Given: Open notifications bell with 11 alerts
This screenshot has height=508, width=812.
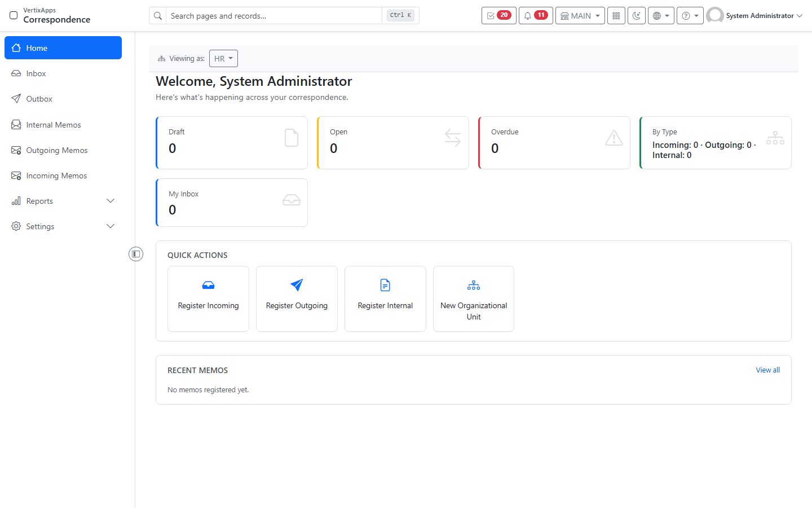Looking at the screenshot, I should 535,16.
